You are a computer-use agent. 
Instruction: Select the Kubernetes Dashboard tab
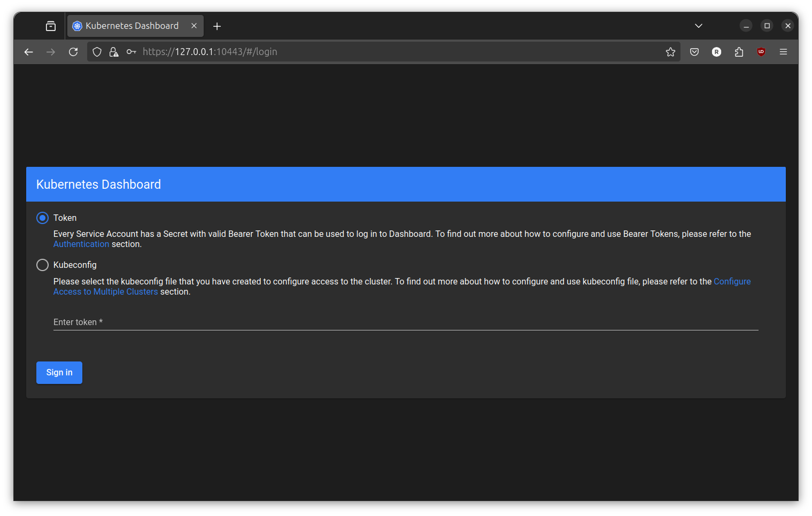point(135,26)
